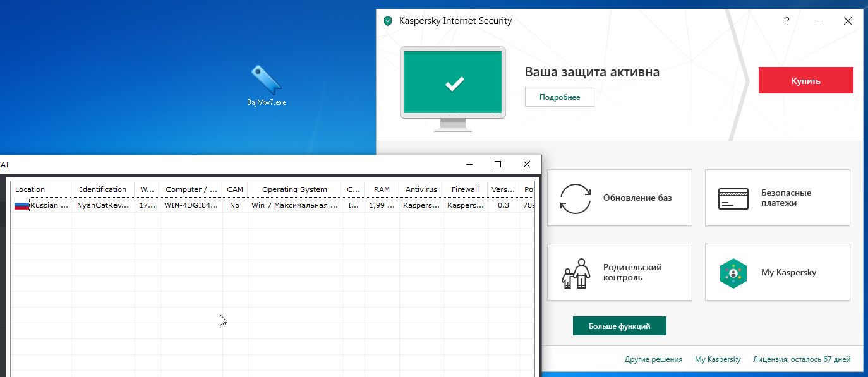
Task: Click the Ваша защита активна status text
Action: pos(592,72)
